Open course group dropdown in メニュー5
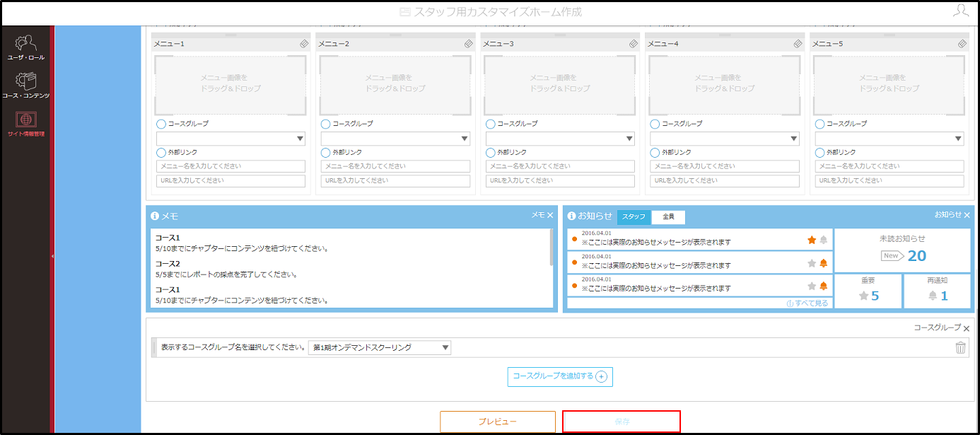 click(889, 139)
